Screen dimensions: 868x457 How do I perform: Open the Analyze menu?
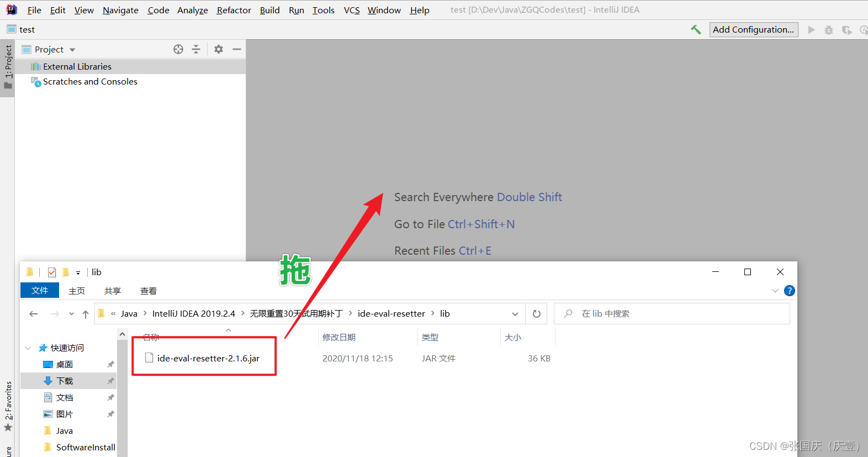pos(193,10)
